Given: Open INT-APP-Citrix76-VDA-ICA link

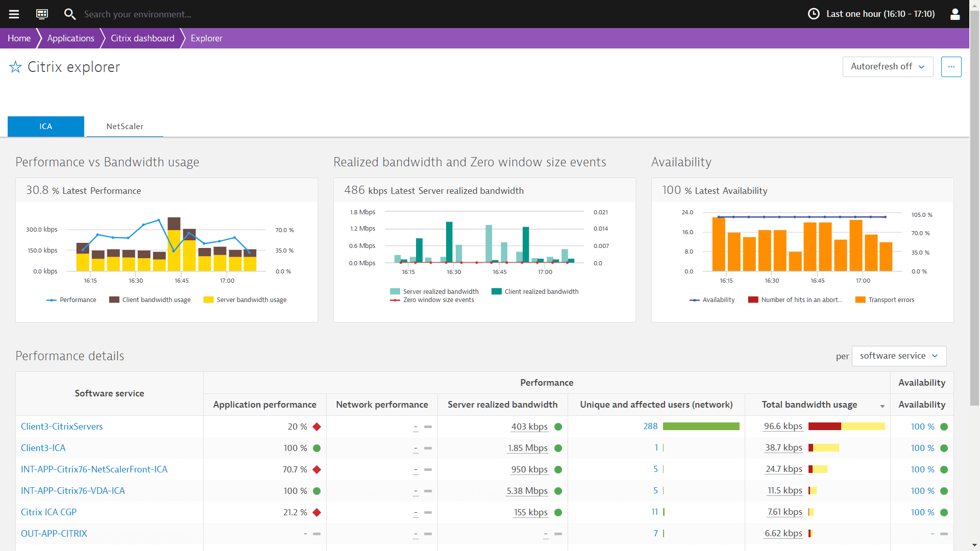Looking at the screenshot, I should pyautogui.click(x=73, y=491).
